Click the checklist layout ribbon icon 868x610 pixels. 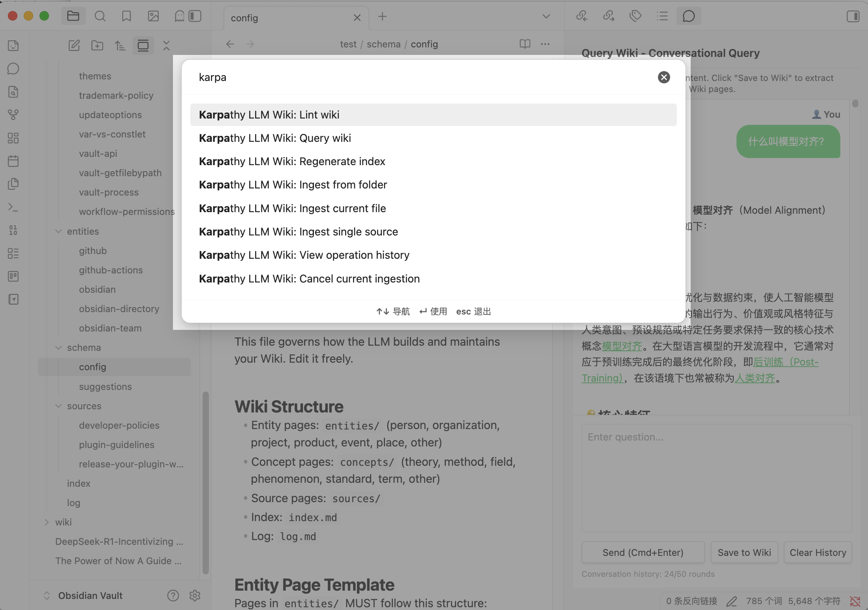(13, 253)
